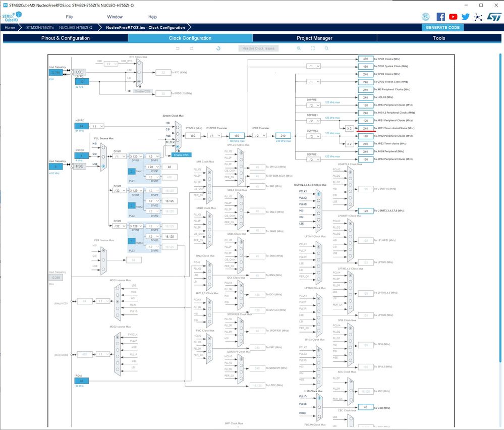Open the HSI RC divider dropdown
This screenshot has width=504, height=430.
tap(97, 126)
